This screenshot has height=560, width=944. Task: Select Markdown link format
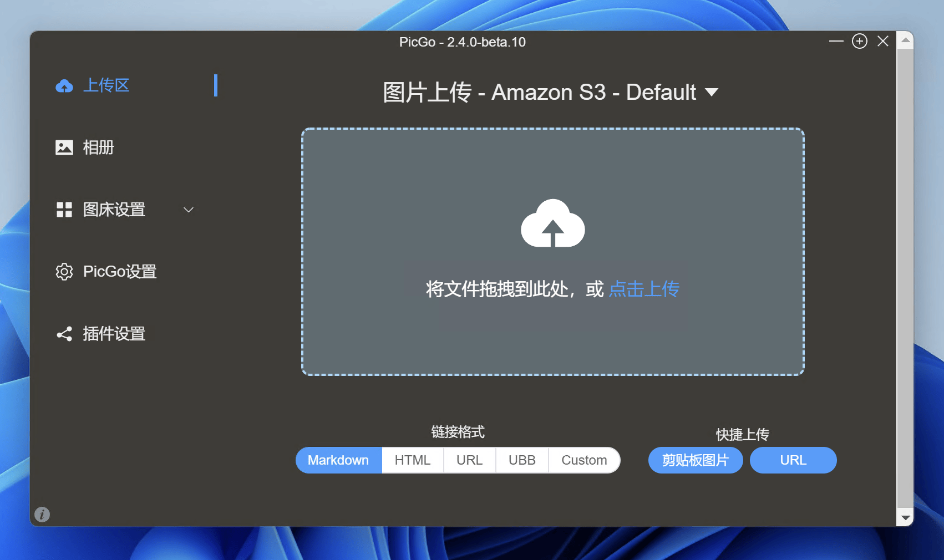(x=338, y=460)
